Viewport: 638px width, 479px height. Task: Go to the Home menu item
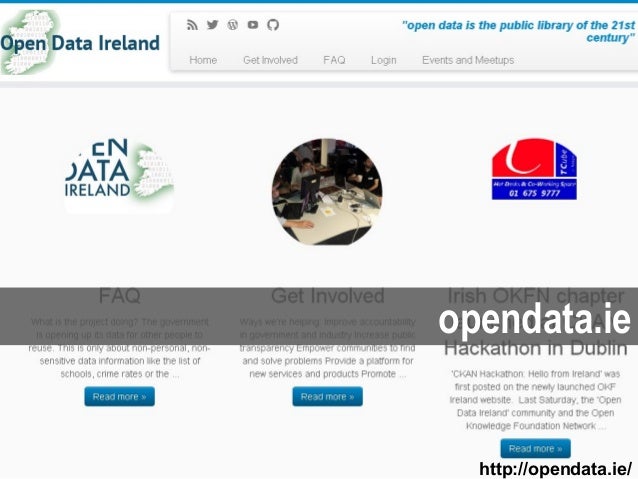[203, 60]
